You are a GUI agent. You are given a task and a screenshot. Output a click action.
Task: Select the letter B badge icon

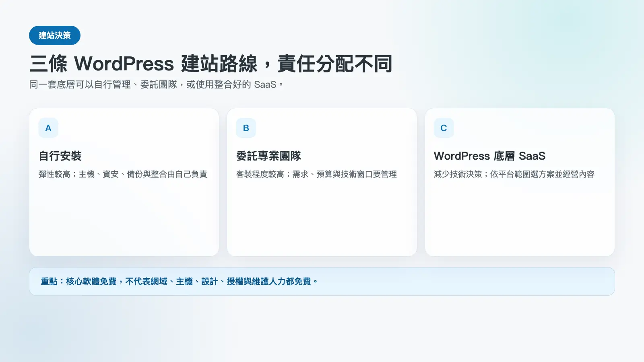246,128
